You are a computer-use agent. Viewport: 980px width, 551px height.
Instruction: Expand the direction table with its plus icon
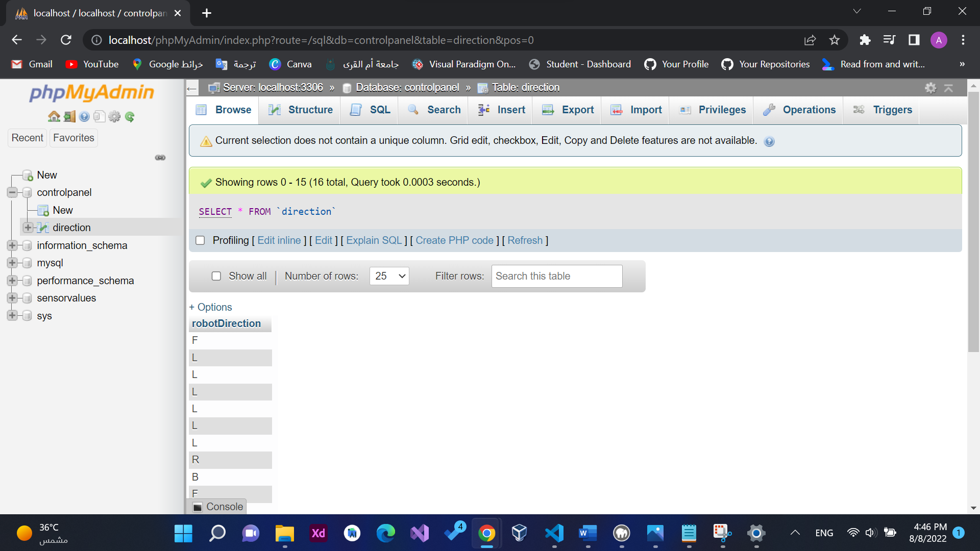28,227
